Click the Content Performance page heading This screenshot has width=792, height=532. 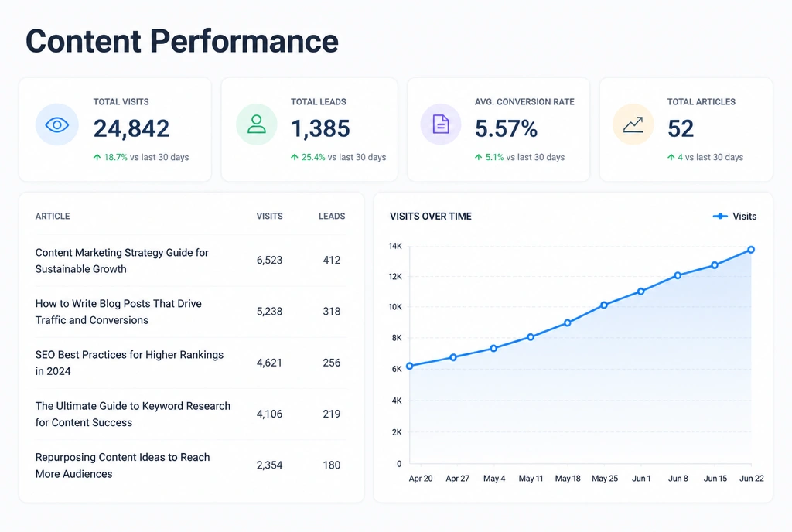182,42
